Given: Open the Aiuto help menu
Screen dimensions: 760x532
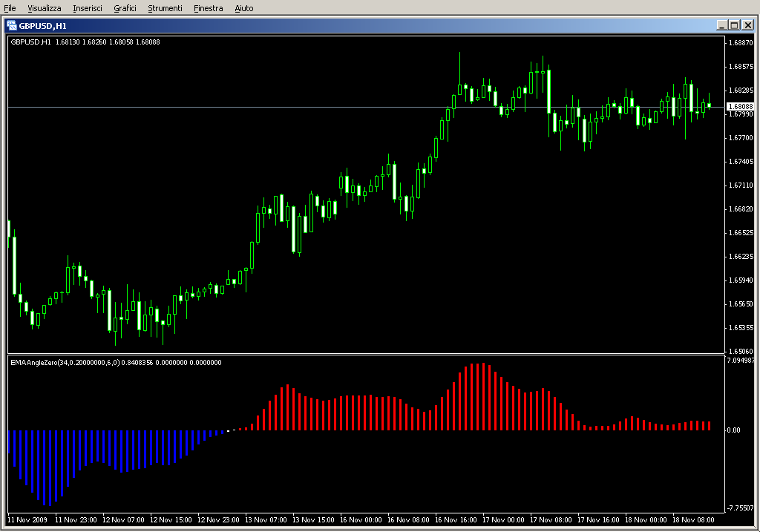Looking at the screenshot, I should tap(243, 8).
